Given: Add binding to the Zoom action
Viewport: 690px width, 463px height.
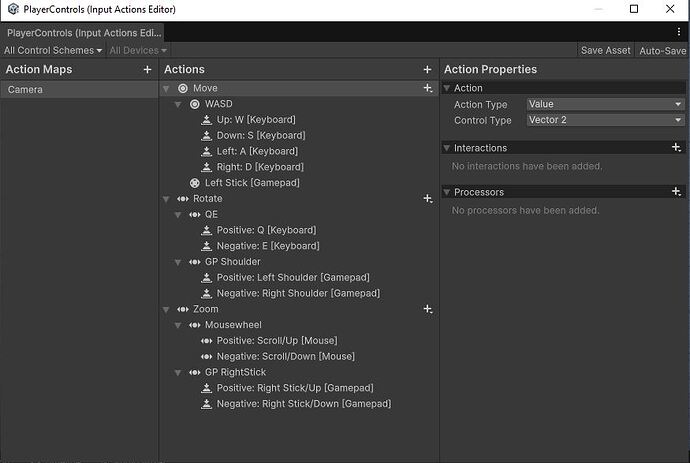Looking at the screenshot, I should pos(427,310).
